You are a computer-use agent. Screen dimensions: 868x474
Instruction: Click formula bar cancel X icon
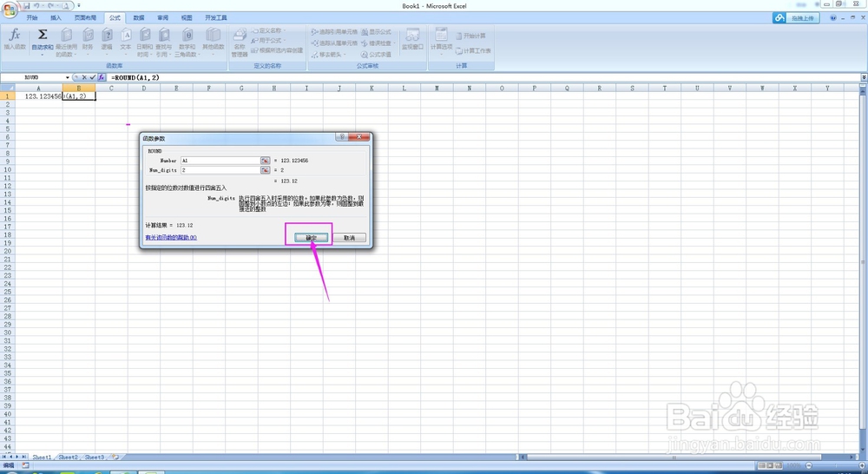(x=84, y=77)
